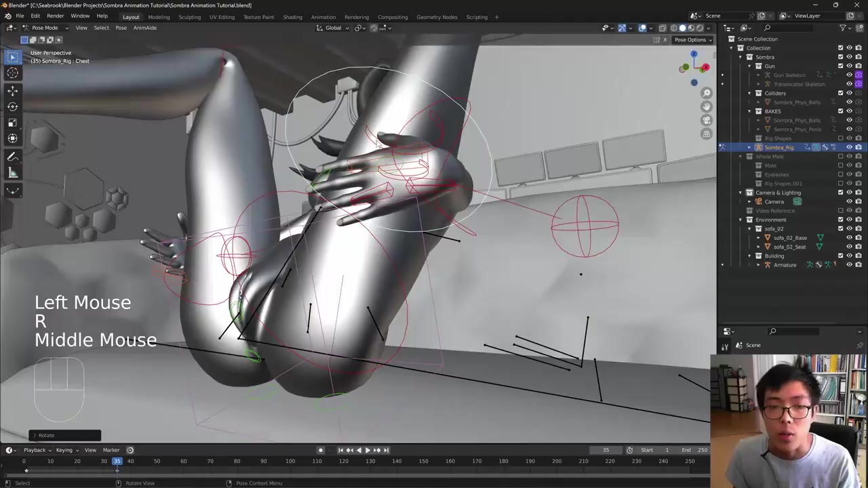Viewport: 868px width, 488px height.
Task: Select the Measure tool
Action: coord(12,174)
